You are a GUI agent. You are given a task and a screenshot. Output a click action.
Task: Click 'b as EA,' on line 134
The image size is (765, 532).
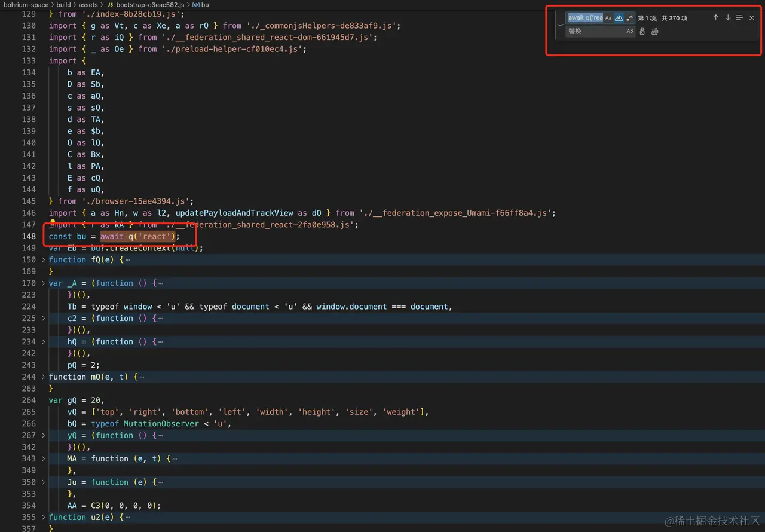(86, 72)
